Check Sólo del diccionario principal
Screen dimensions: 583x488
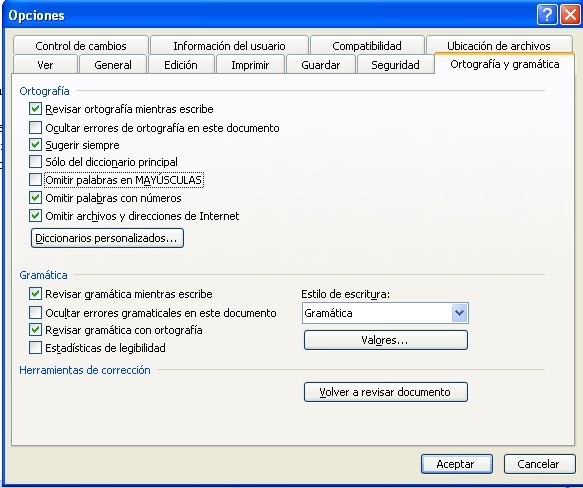(35, 161)
